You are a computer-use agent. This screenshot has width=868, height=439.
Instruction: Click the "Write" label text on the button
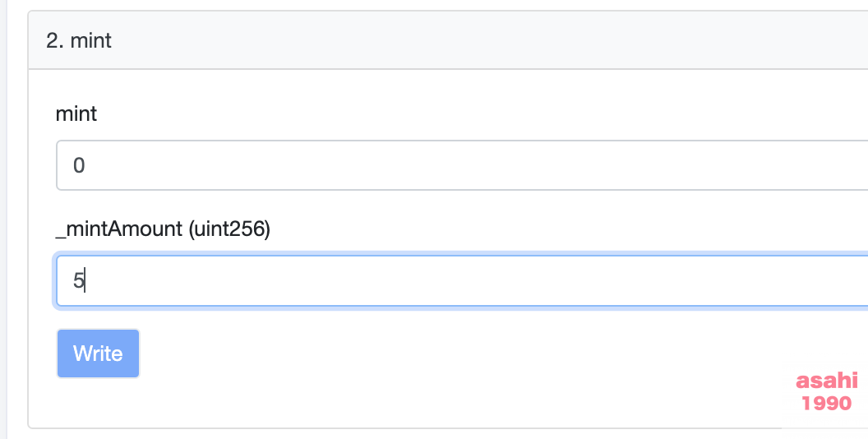point(98,354)
